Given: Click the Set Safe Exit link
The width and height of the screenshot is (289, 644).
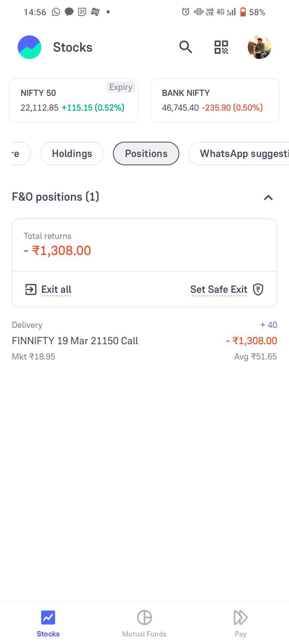Looking at the screenshot, I should [219, 290].
